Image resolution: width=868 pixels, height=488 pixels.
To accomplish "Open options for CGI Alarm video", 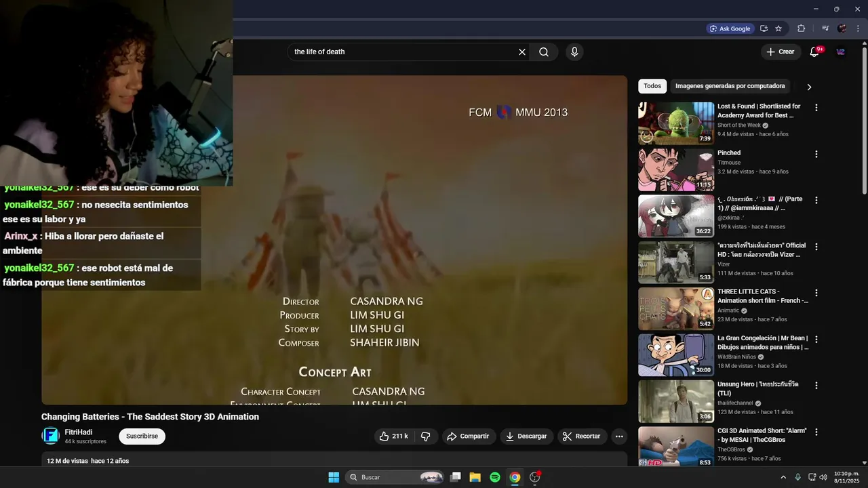I will tap(816, 432).
